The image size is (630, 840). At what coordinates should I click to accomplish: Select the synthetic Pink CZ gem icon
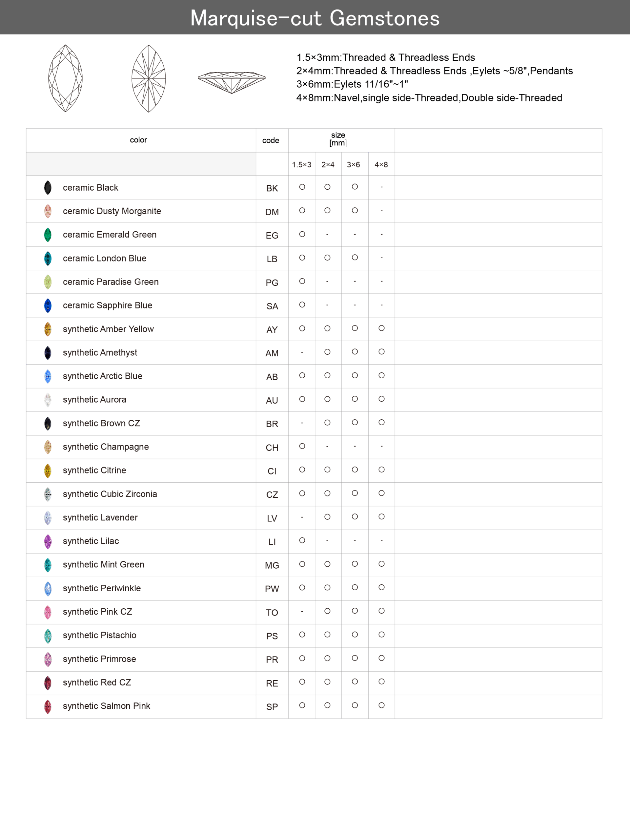[x=48, y=612]
